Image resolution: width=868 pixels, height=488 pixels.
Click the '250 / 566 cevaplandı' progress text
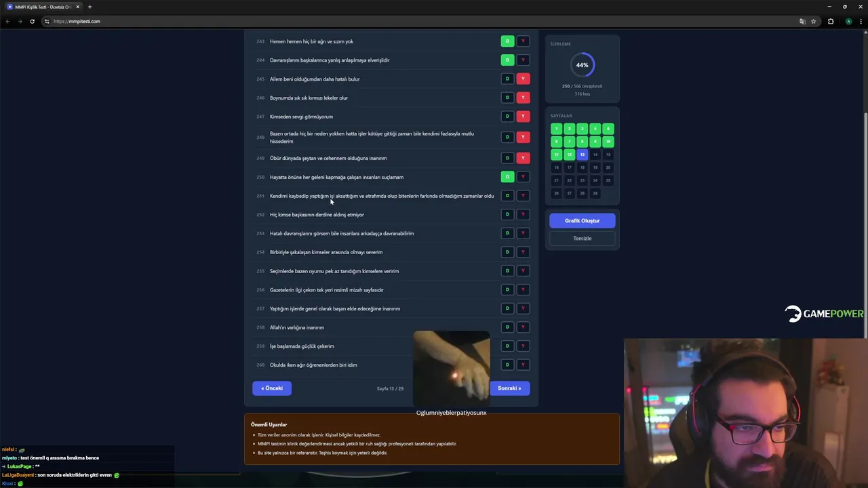(582, 86)
